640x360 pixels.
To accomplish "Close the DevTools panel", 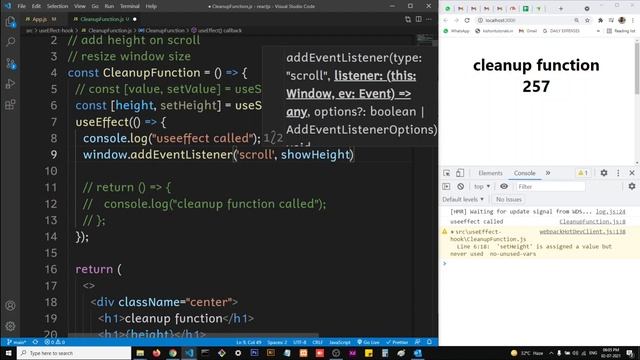I will point(631,173).
